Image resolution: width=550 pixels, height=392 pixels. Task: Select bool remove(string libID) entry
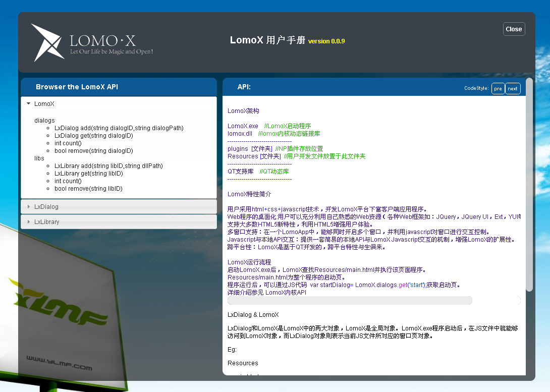(88, 189)
